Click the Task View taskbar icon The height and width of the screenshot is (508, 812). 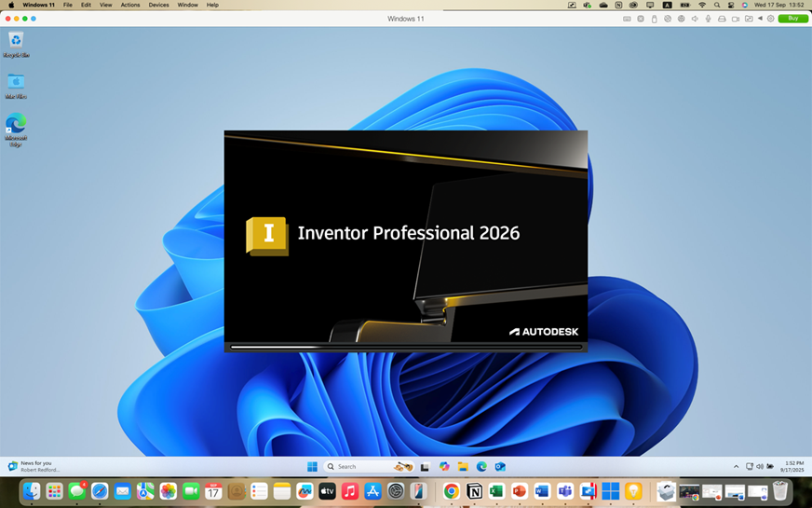[x=426, y=467]
